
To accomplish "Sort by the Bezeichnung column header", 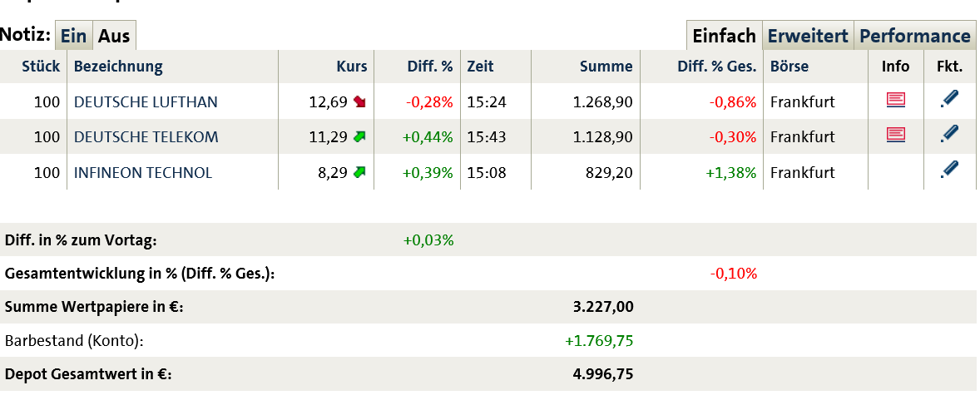I will [118, 67].
